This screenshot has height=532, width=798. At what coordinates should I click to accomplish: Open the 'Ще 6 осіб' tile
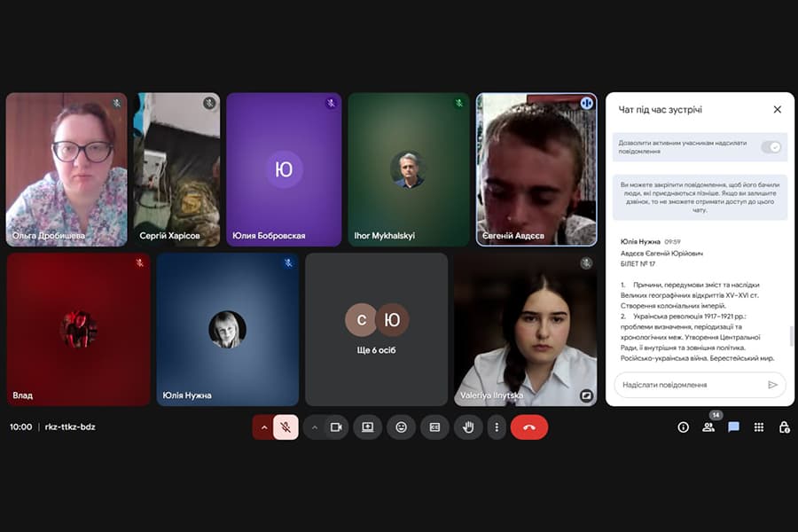pyautogui.click(x=377, y=329)
